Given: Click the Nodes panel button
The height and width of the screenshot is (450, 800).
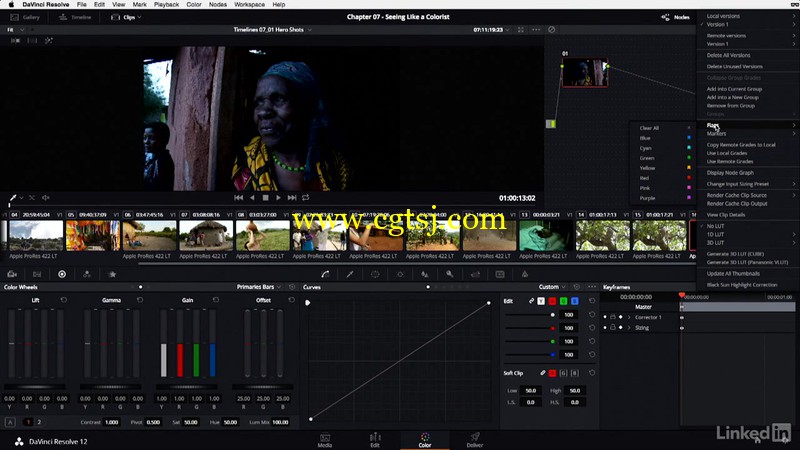Looking at the screenshot, I should tap(676, 17).
